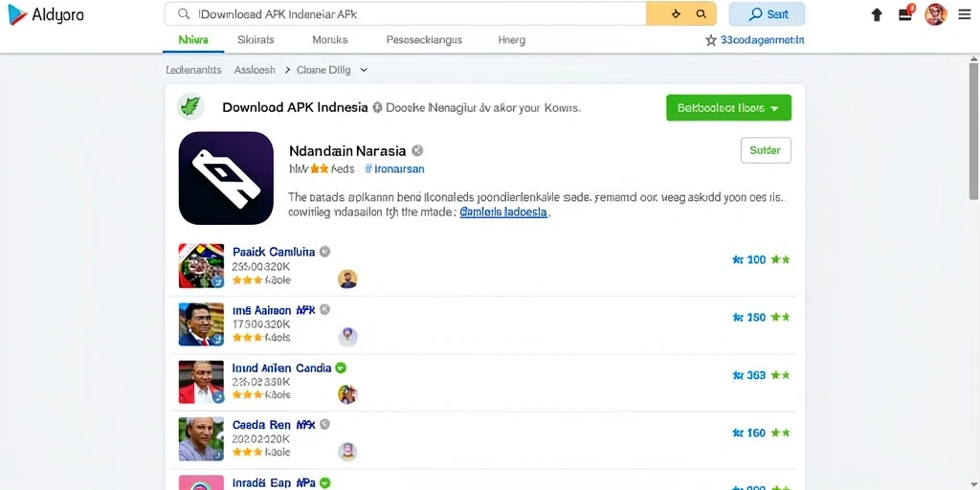The width and height of the screenshot is (980, 490).
Task: Switch to the Skiirals tab
Action: (256, 40)
